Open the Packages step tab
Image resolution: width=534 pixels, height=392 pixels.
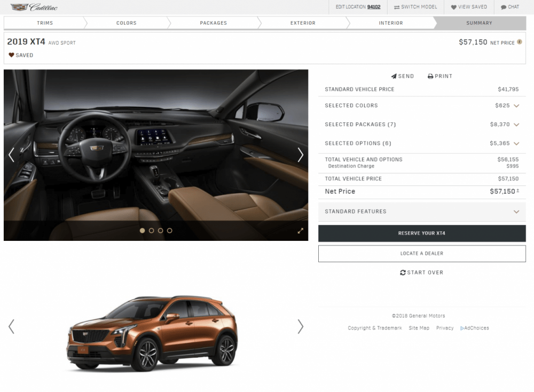[x=213, y=23]
